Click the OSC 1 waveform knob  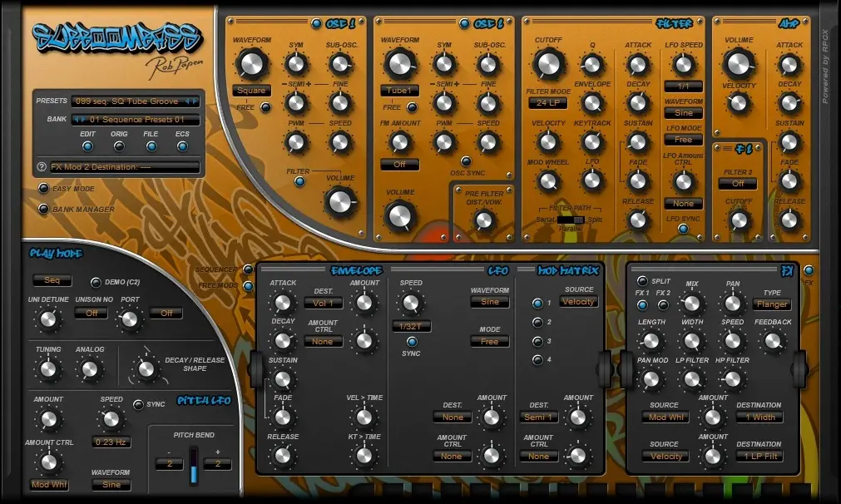point(251,64)
